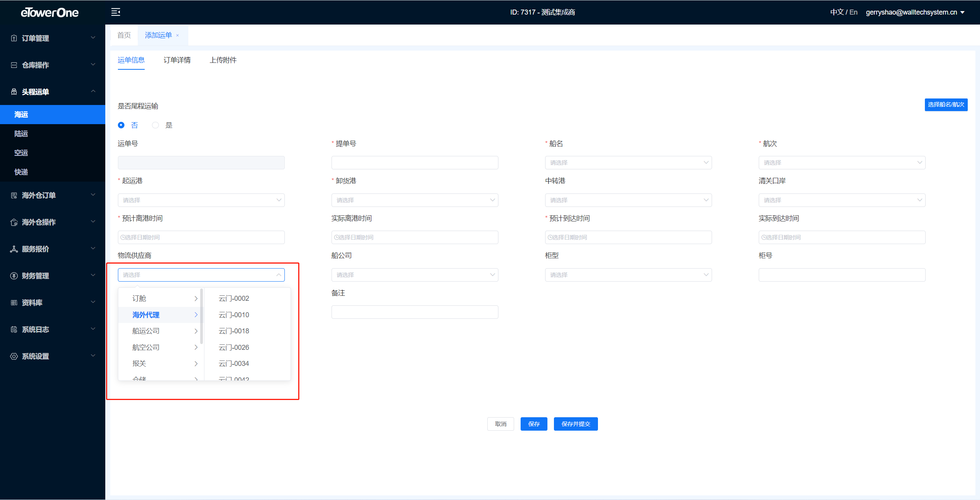The image size is (980, 500).
Task: Select the 否 radio button
Action: click(121, 125)
